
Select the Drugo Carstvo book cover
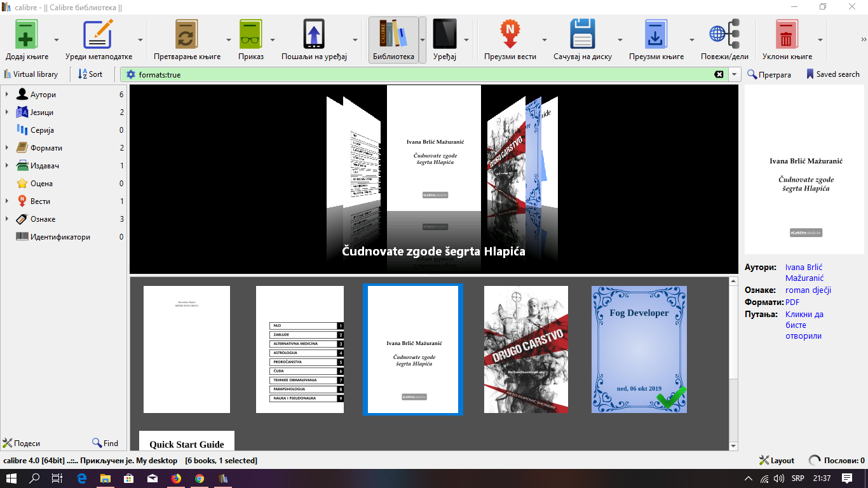526,349
